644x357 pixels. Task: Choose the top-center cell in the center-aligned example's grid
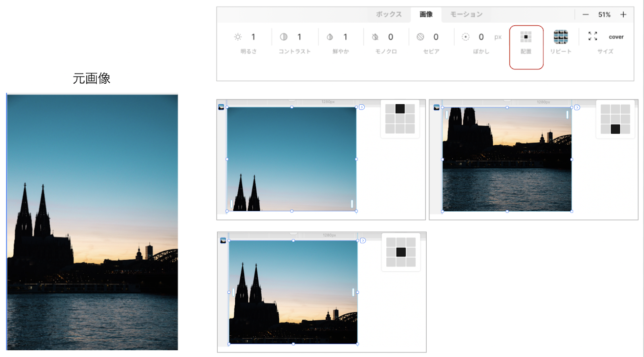click(401, 242)
